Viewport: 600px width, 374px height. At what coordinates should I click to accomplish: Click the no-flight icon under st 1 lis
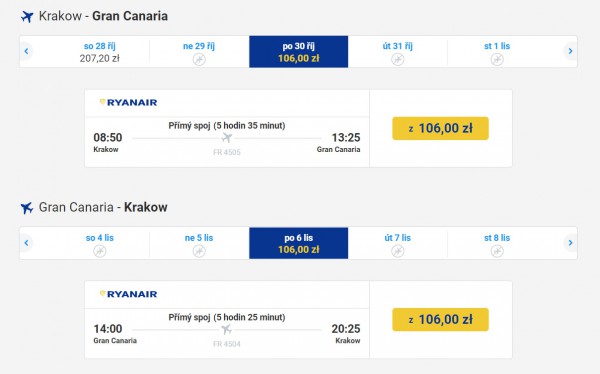coord(497,59)
